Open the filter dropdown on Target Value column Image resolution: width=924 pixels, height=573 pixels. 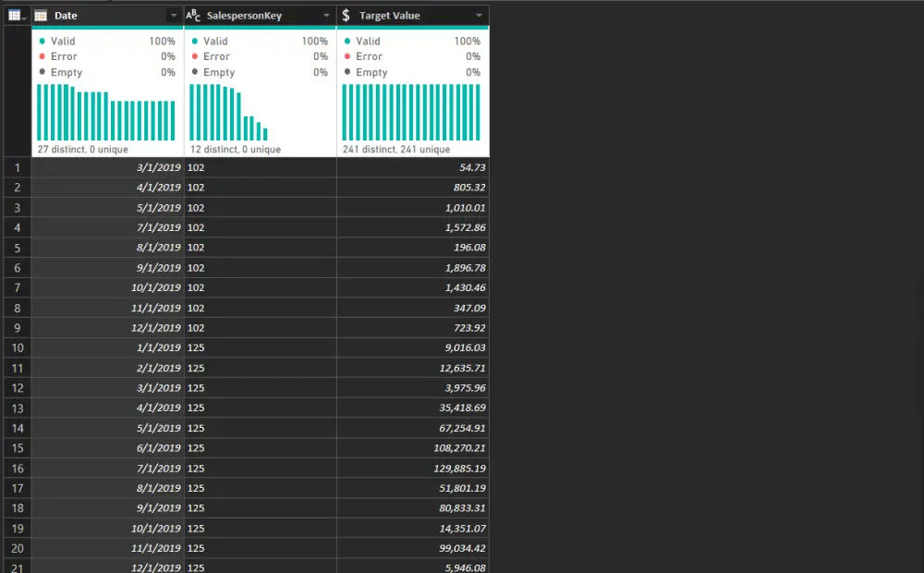point(479,15)
